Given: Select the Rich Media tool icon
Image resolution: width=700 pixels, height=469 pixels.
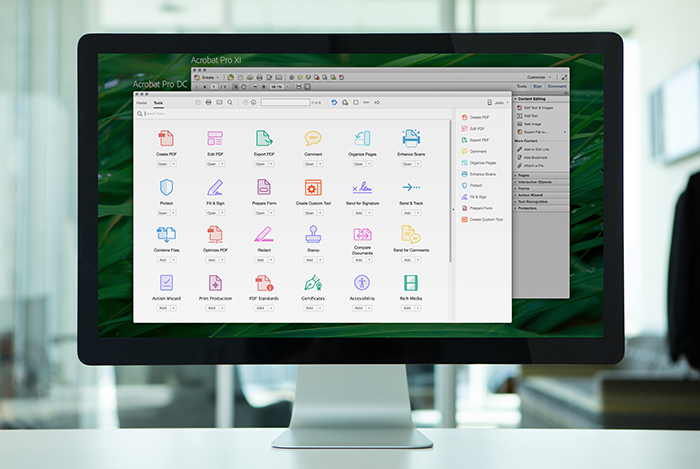Looking at the screenshot, I should click(410, 282).
